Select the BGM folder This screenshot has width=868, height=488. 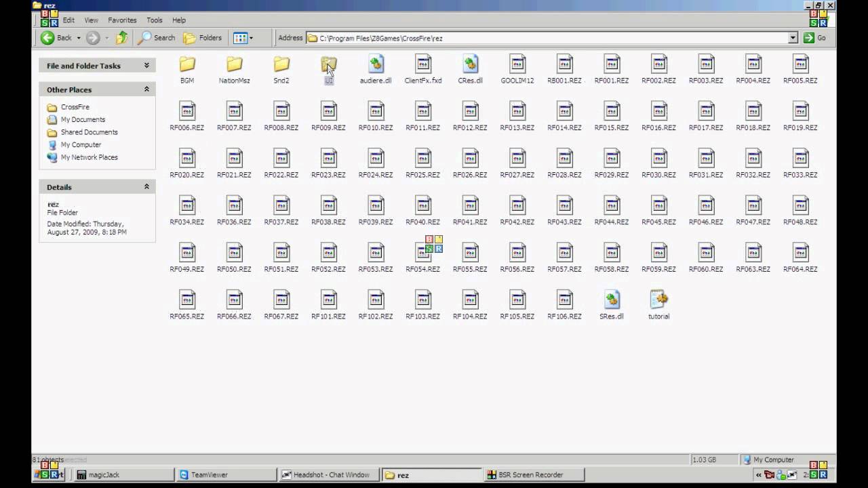187,70
